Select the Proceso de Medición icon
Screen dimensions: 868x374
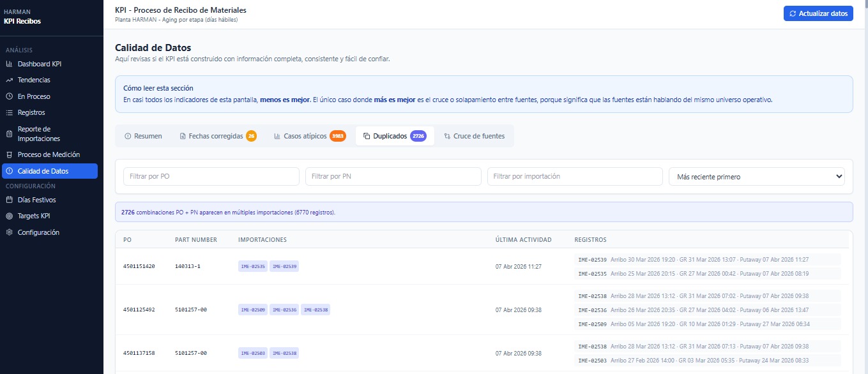(11, 154)
